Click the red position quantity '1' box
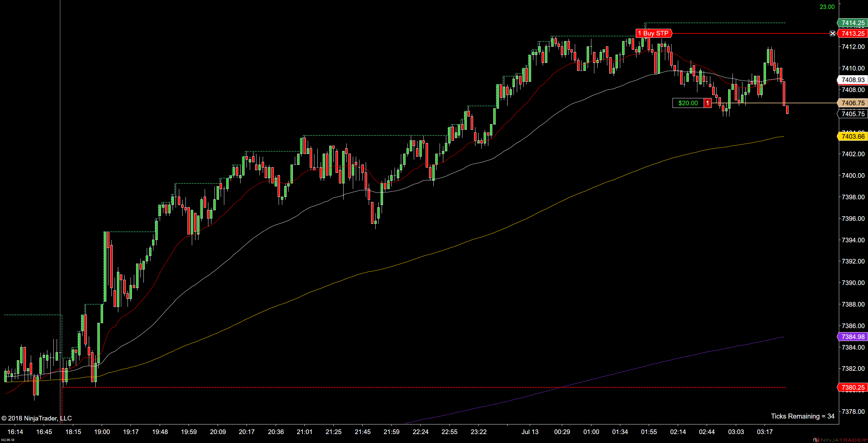Screen dimensions: 868x443 [707, 103]
